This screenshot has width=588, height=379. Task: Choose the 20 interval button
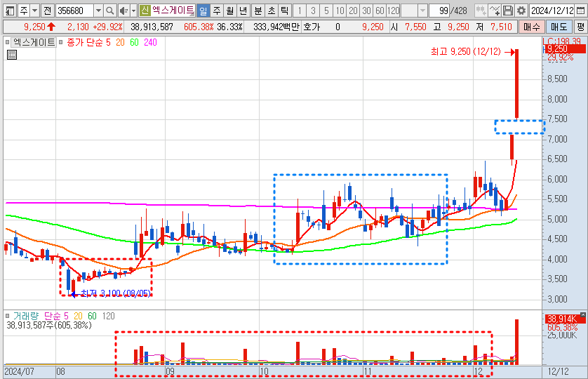point(353,11)
